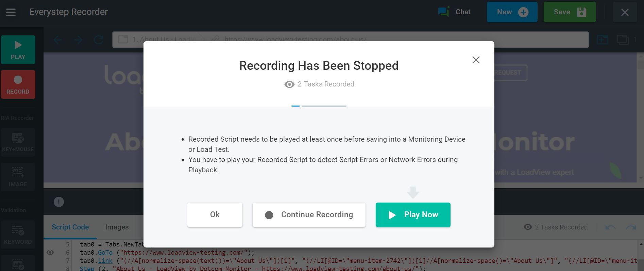The width and height of the screenshot is (644, 271).
Task: Switch to the Script Code tab
Action: [70, 227]
